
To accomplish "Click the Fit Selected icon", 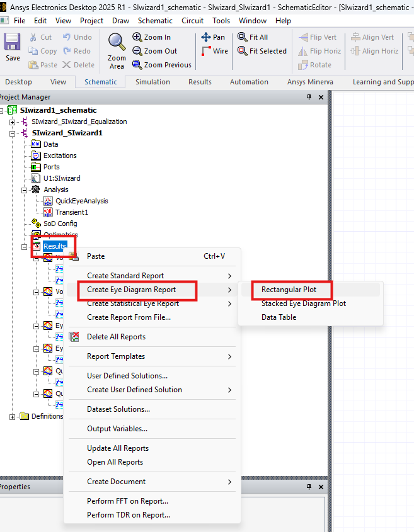I will click(242, 51).
